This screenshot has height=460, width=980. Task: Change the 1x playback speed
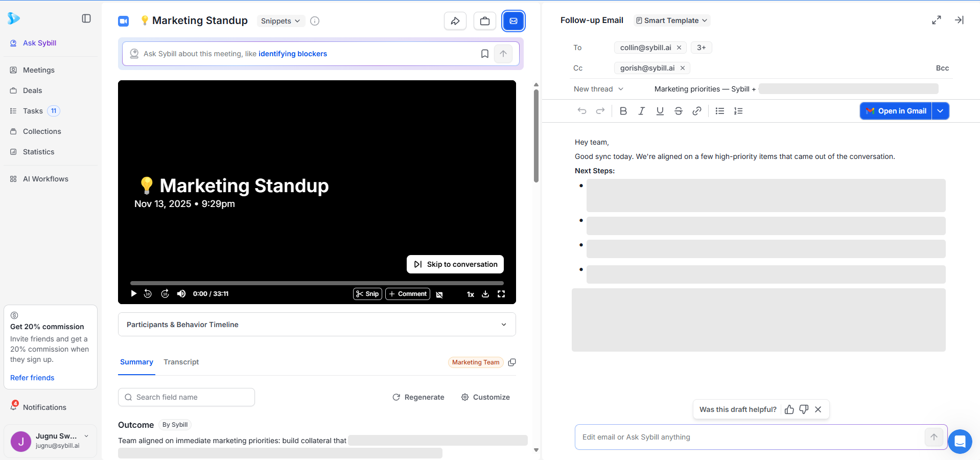(471, 294)
